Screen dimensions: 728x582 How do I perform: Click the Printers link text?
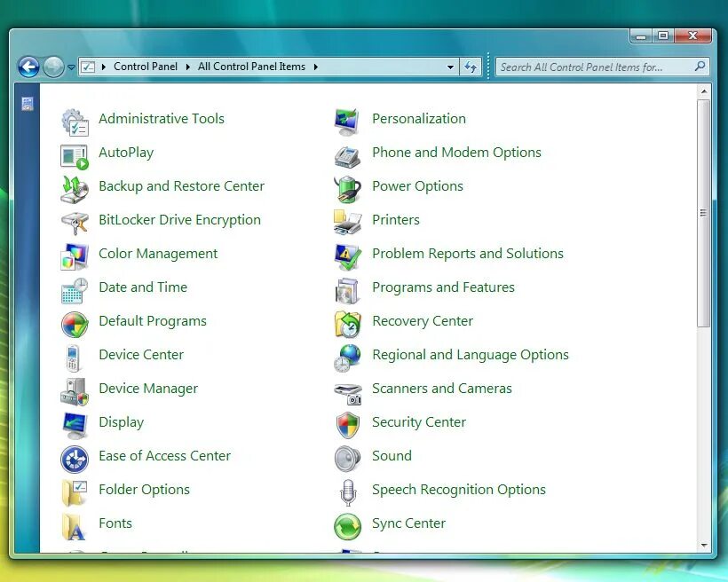[396, 220]
